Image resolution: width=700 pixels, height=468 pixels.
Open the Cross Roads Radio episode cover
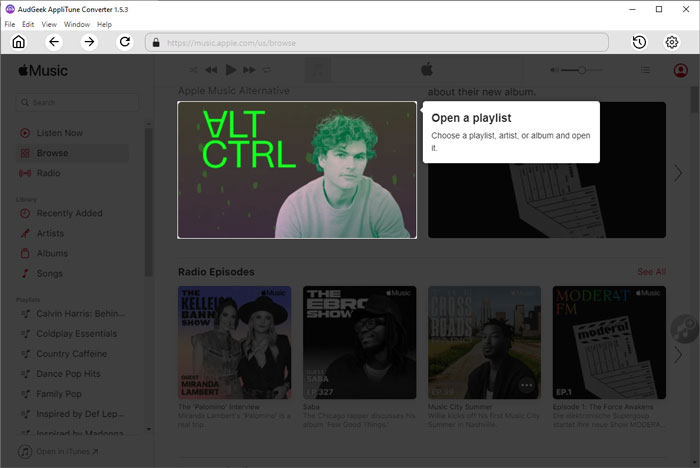(484, 343)
